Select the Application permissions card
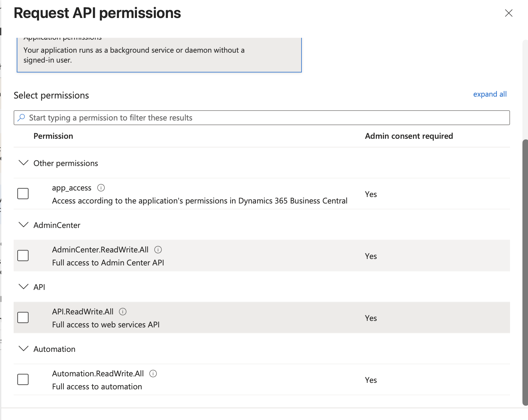528x420 pixels. coord(159,55)
